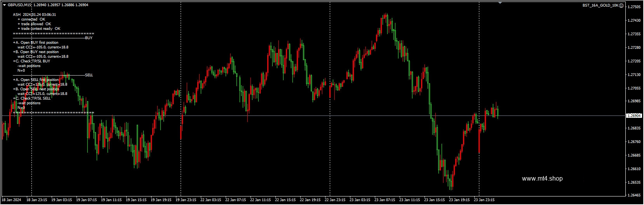Click '+B. Open SELL next position' text
Screen dimensions: 644x205
36,89
